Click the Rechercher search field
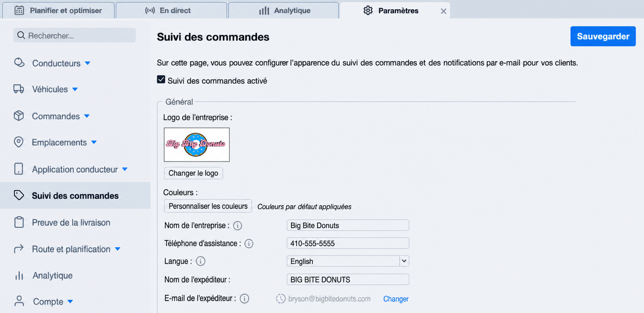Screen dimensions: 644x313 (74, 35)
